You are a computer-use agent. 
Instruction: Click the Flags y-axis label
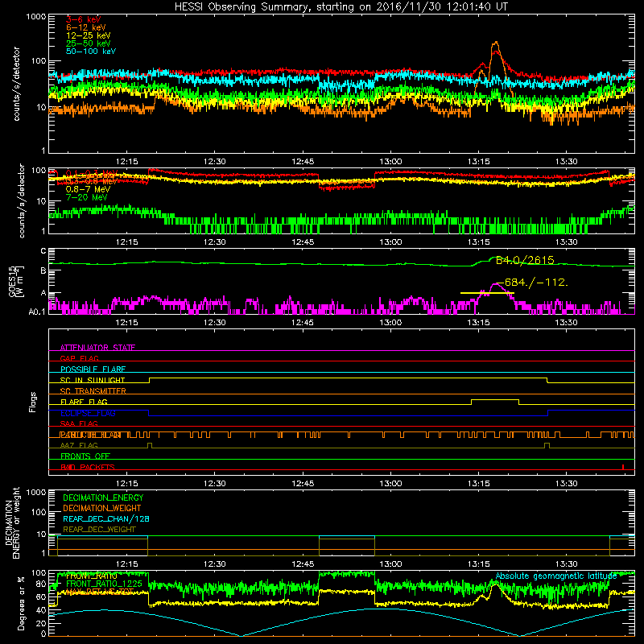coord(32,402)
